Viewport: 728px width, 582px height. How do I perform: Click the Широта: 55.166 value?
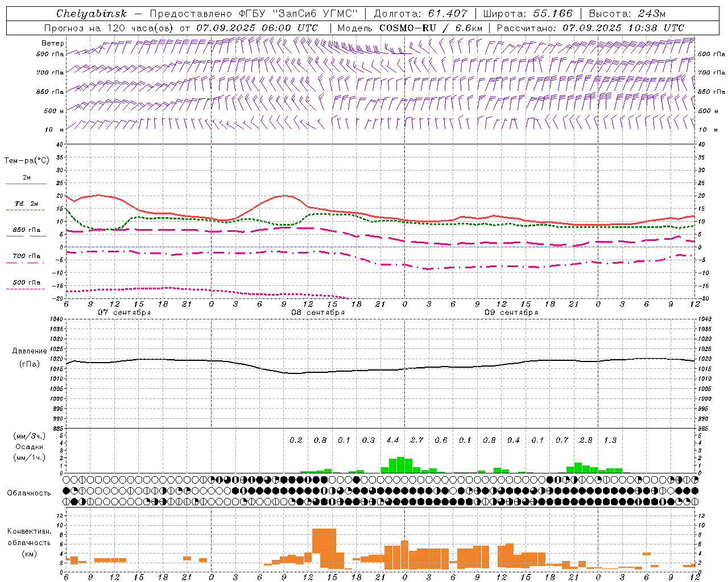pyautogui.click(x=527, y=14)
